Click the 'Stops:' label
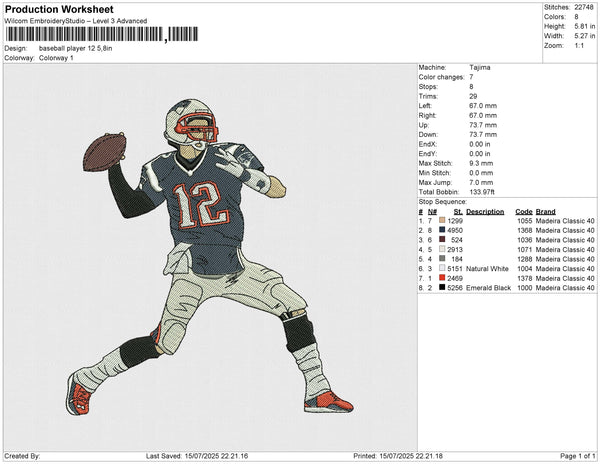 click(x=428, y=87)
